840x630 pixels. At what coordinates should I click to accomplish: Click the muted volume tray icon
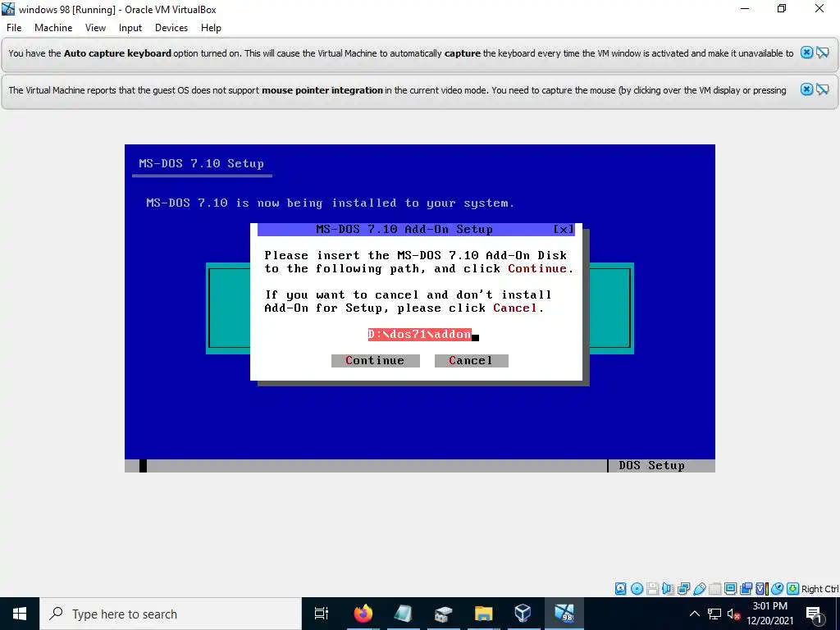733,614
